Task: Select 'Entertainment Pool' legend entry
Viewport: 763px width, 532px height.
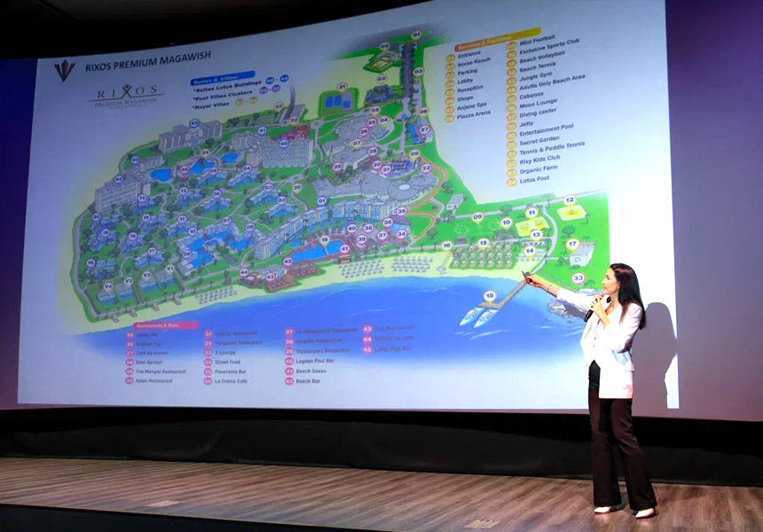Action: (546, 131)
